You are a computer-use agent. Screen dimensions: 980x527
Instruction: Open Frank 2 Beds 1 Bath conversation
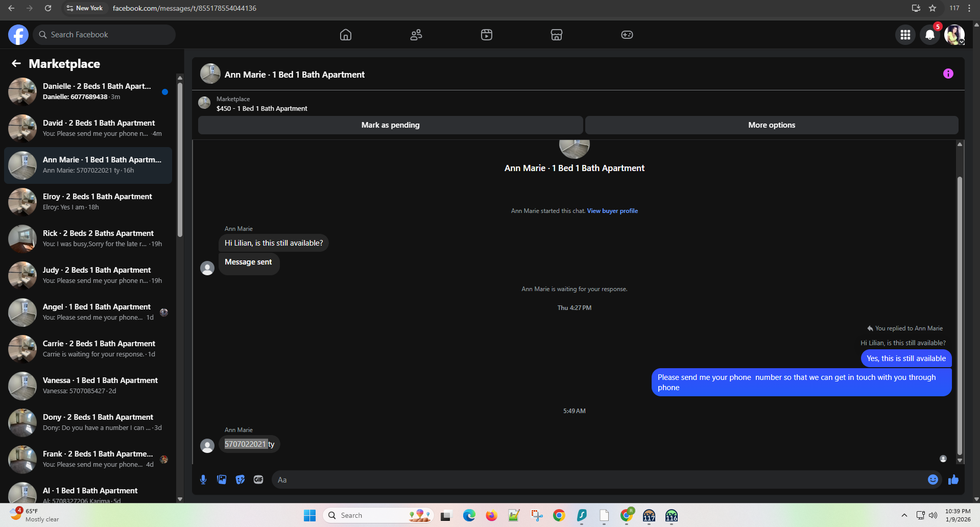click(x=88, y=460)
